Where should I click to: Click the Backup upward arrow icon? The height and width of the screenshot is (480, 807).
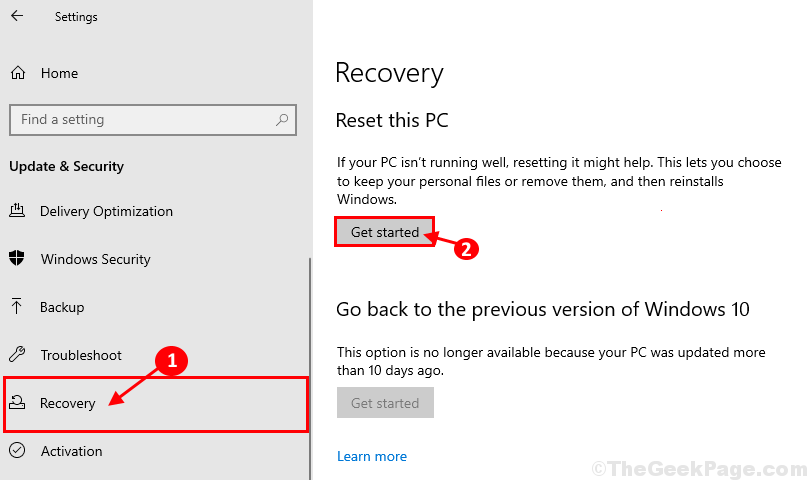pyautogui.click(x=16, y=306)
